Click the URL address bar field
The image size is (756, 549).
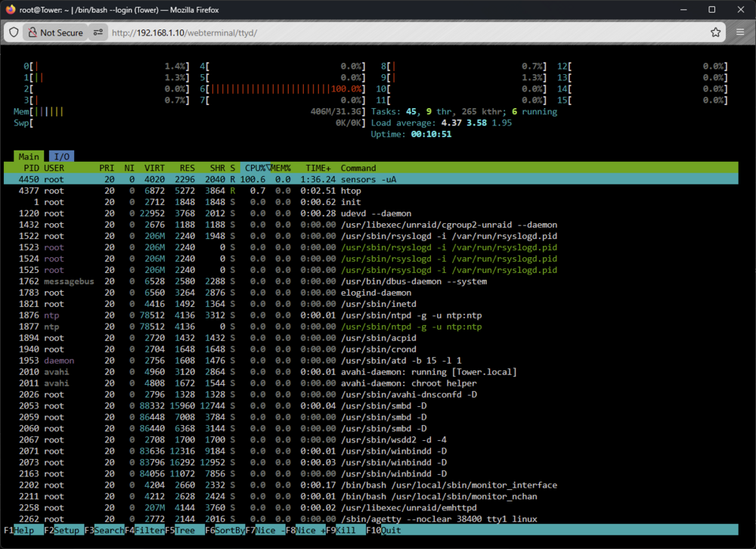(x=405, y=33)
